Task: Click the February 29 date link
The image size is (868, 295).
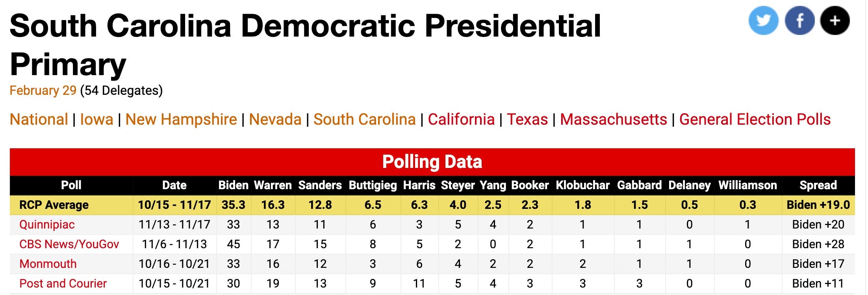Action: 43,90
